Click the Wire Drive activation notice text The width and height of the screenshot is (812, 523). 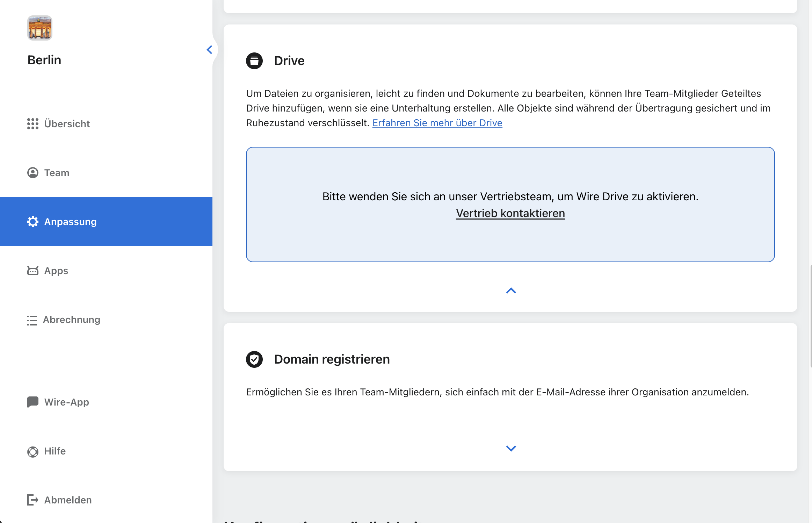click(510, 196)
